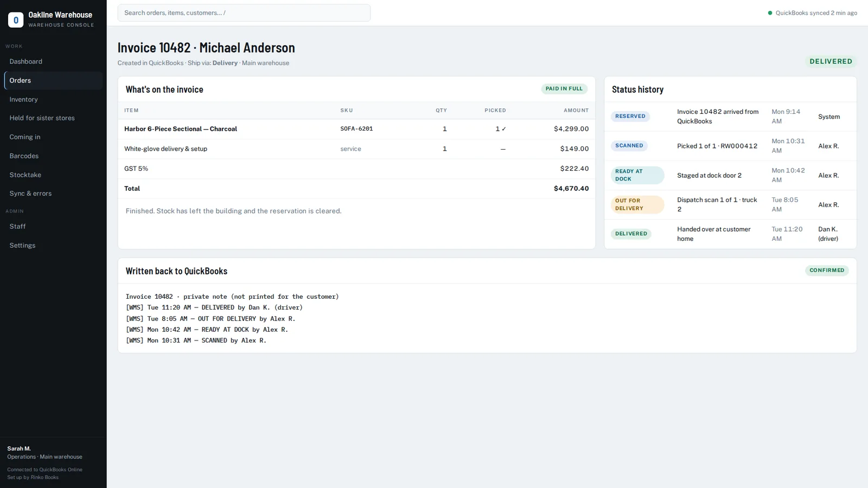The image size is (868, 488).
Task: Click 'QuickBooks synced 2 min ago' status
Action: click(x=816, y=13)
